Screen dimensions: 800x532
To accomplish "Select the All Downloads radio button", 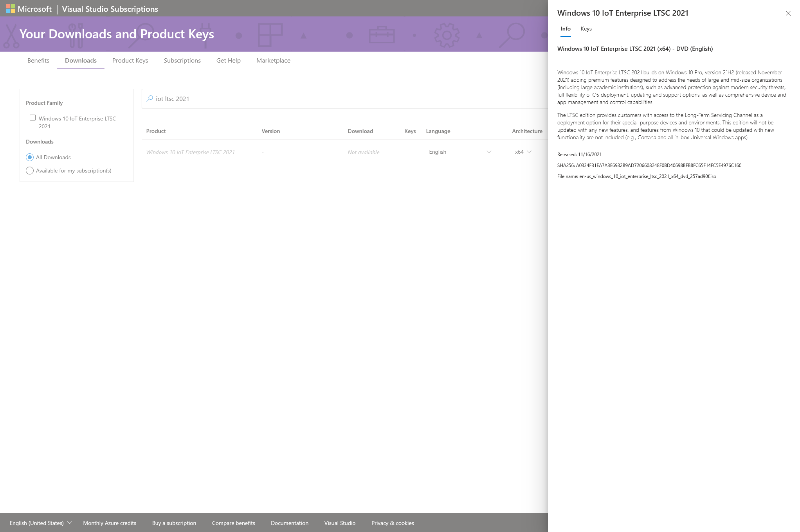I will [x=30, y=157].
